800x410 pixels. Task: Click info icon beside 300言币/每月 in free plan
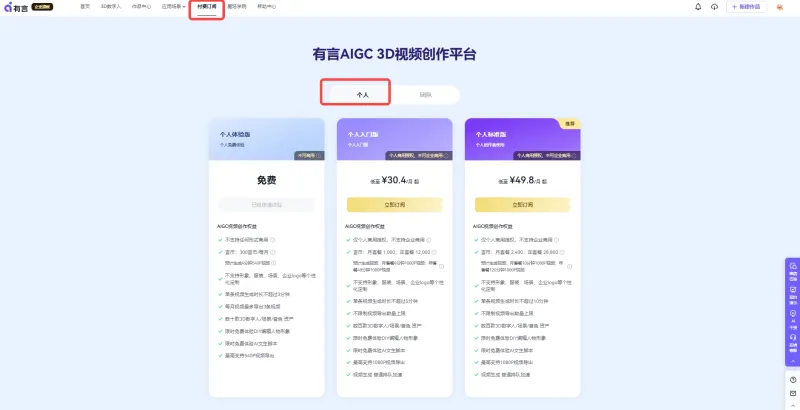[x=273, y=252]
